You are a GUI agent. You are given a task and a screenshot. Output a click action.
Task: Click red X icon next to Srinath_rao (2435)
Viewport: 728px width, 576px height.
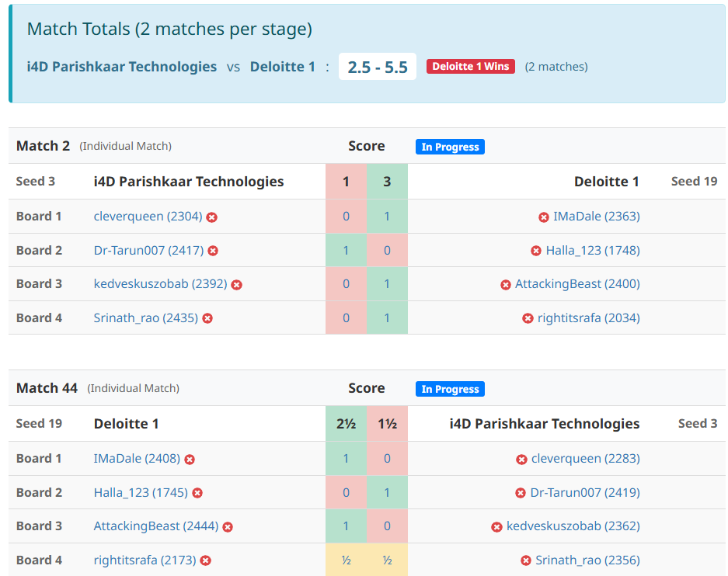click(x=207, y=318)
